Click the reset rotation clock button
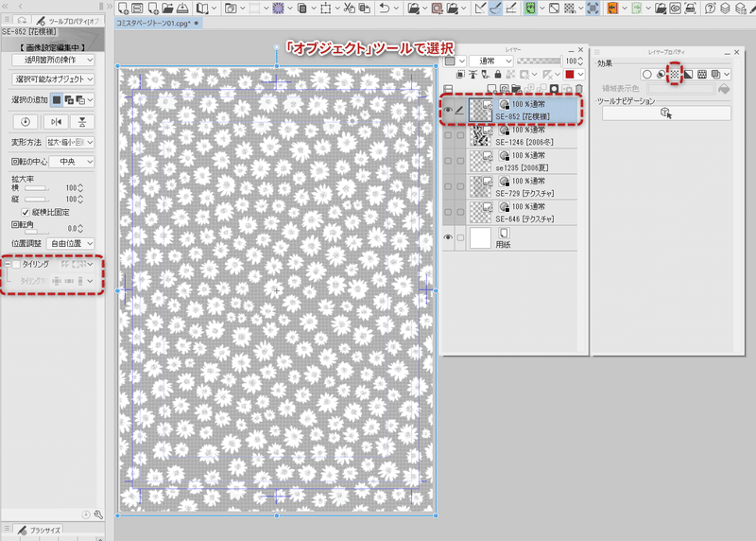 pyautogui.click(x=26, y=122)
